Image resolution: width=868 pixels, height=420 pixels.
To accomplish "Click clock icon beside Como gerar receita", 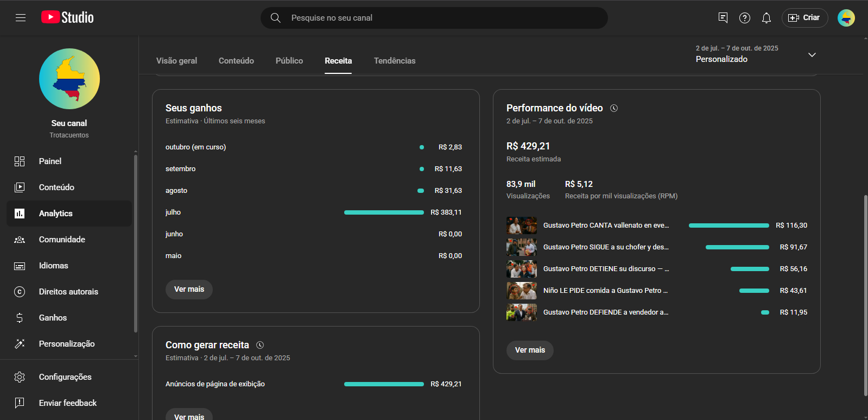I will point(260,345).
